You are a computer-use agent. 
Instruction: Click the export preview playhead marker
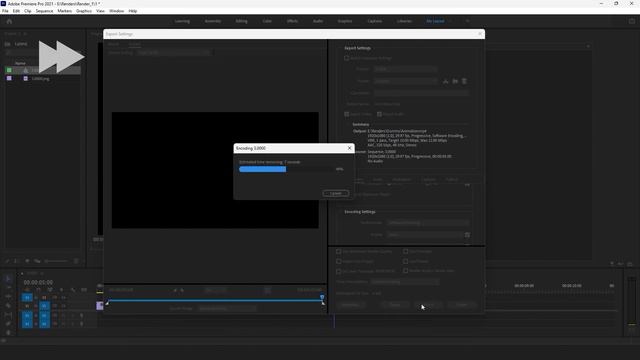322,297
